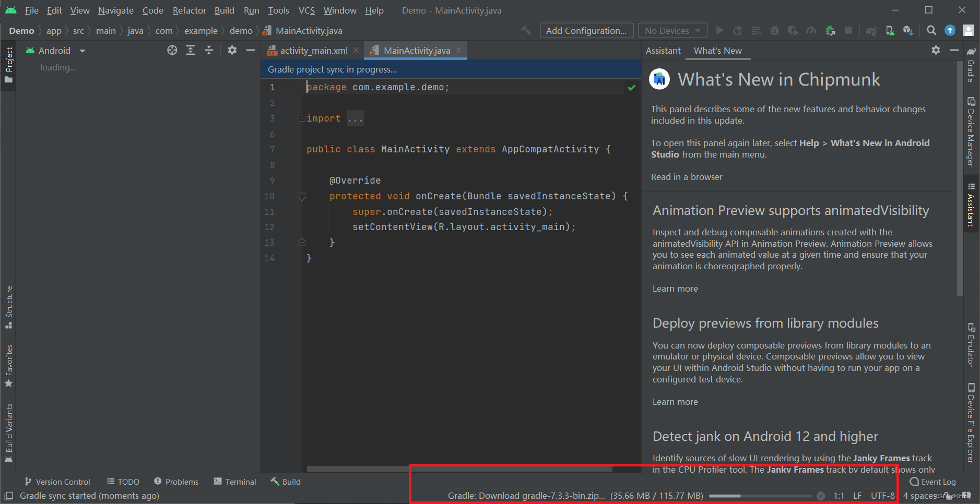Toggle the Favorites tool window
Image resolution: width=980 pixels, height=504 pixels.
[8, 366]
